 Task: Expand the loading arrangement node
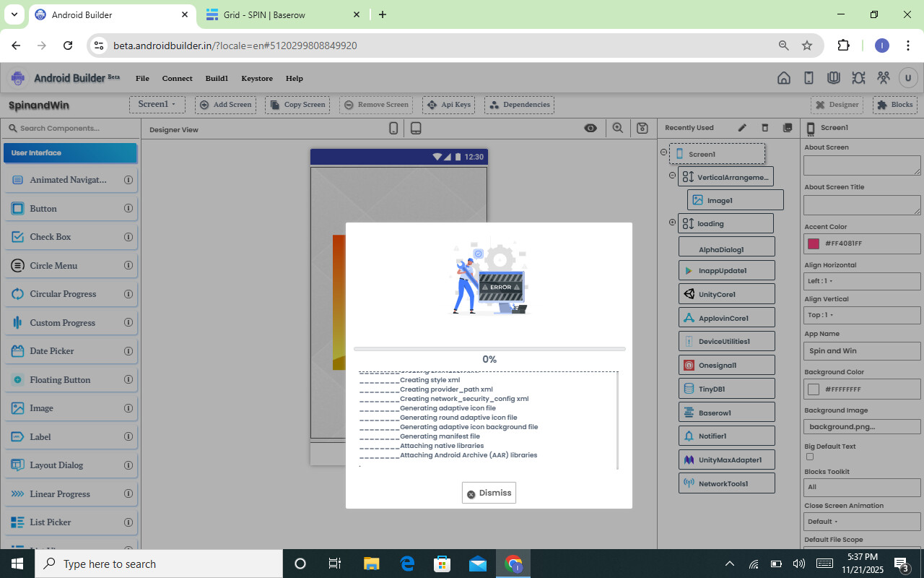tap(672, 223)
